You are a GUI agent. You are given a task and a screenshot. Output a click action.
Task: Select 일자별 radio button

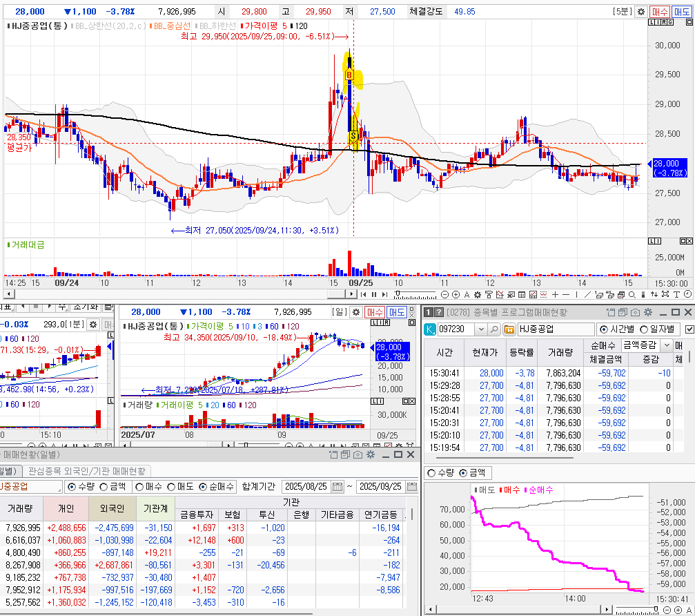(644, 329)
